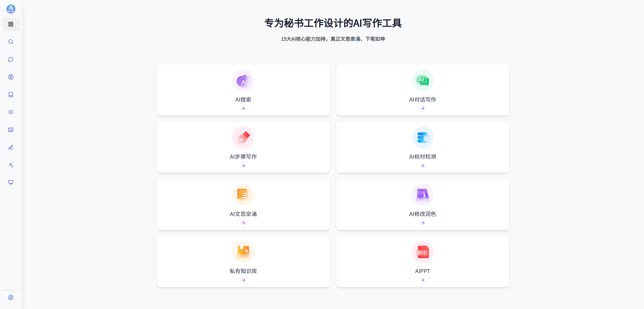Click the compass icon at sidebar bottom

pos(11,297)
